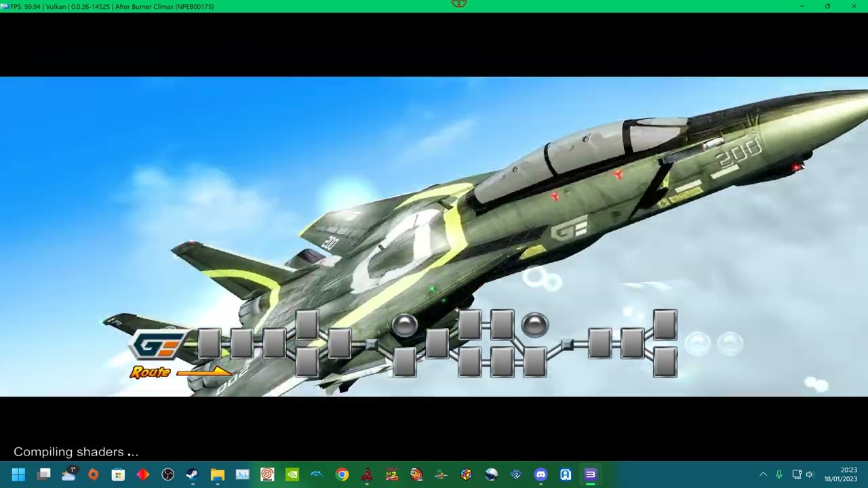Image resolution: width=868 pixels, height=488 pixels.
Task: Launch the Dolphin emulator from the taskbar
Action: coord(317,474)
